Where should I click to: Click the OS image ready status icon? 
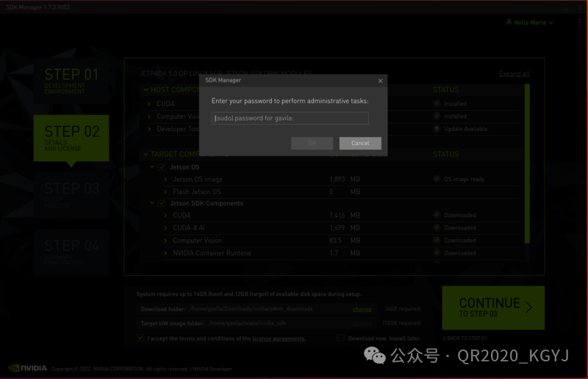tap(437, 179)
